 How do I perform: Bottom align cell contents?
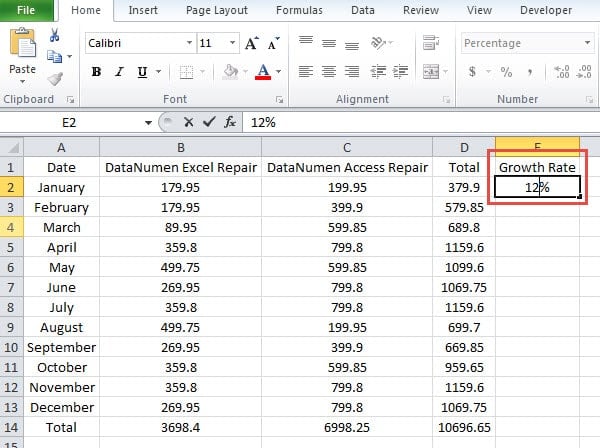(352, 44)
